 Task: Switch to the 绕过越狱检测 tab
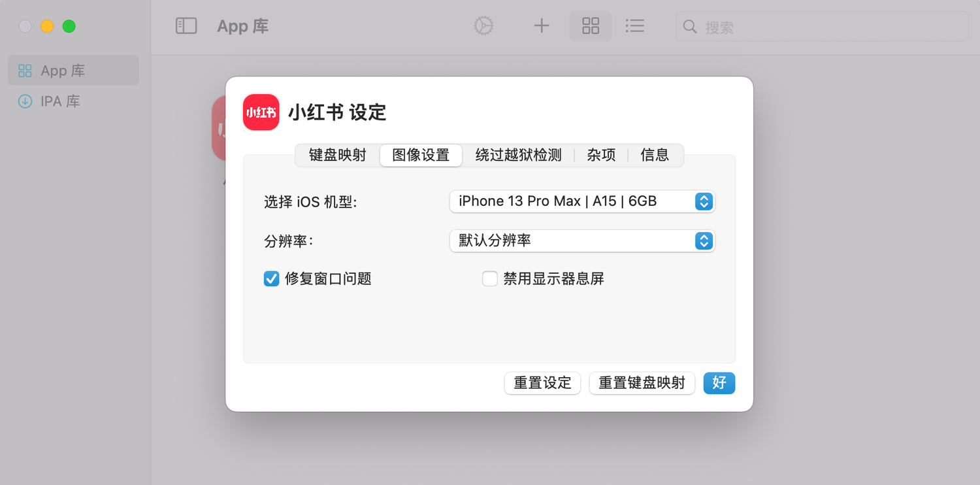tap(519, 156)
